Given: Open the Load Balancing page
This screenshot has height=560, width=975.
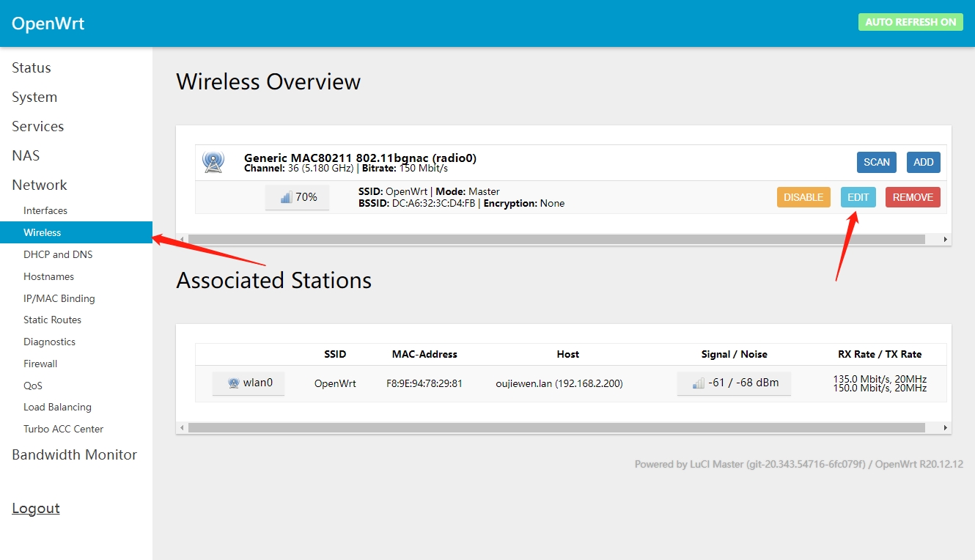Looking at the screenshot, I should (57, 407).
